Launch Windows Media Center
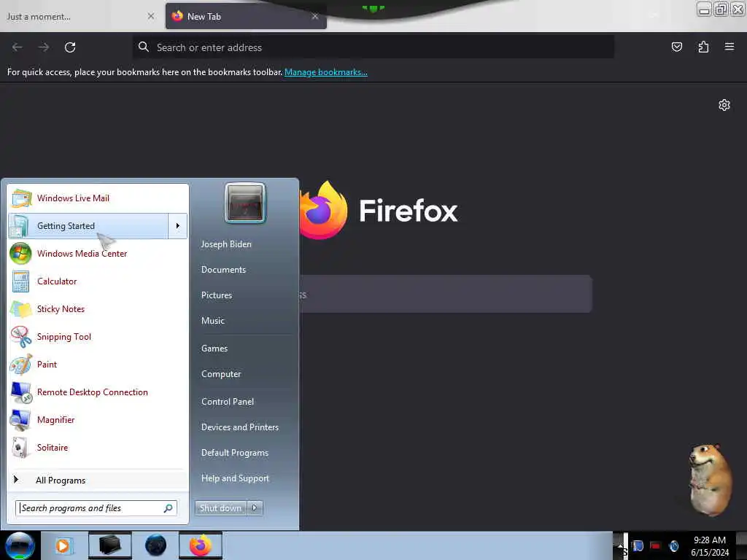747x560 pixels. [x=98, y=253]
